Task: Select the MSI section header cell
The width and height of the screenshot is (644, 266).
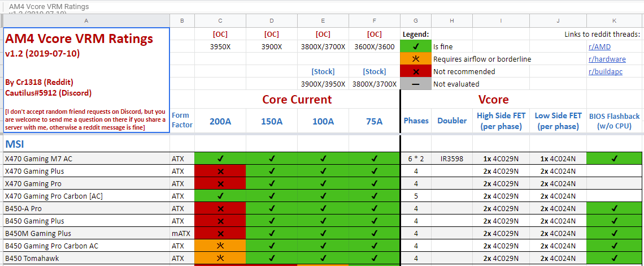Action: pyautogui.click(x=86, y=144)
